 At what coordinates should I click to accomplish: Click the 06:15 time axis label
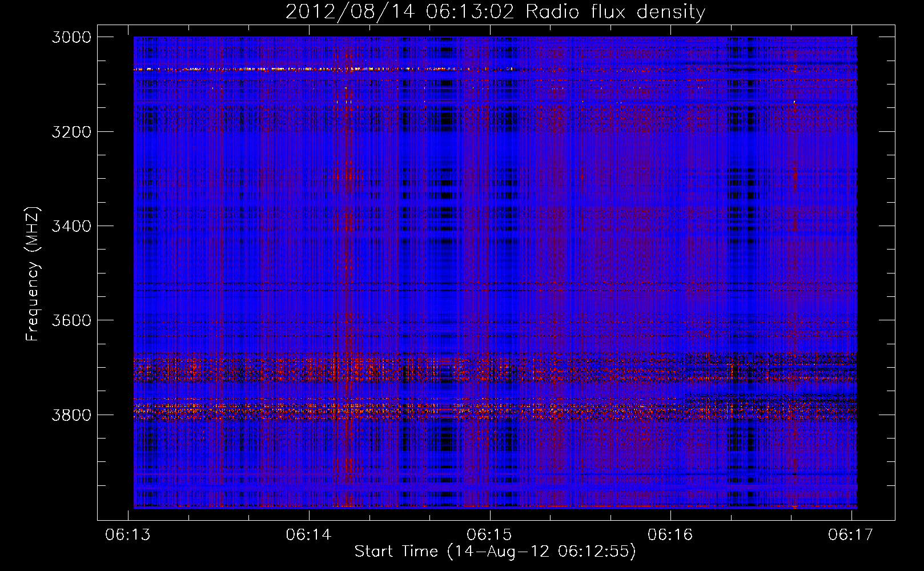[x=489, y=534]
